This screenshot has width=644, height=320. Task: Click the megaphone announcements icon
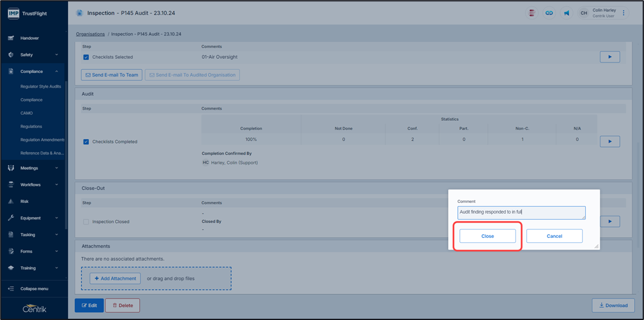[566, 13]
